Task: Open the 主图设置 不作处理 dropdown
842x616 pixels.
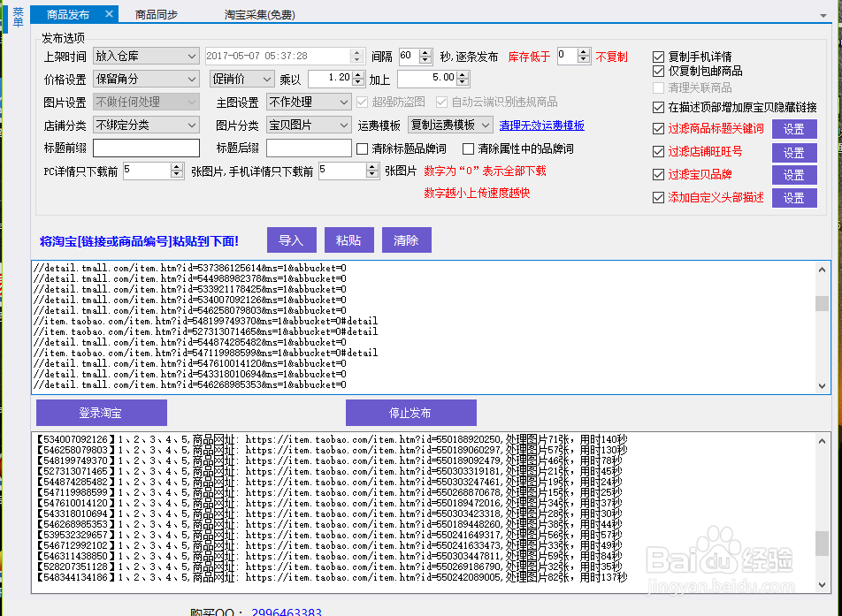Action: click(309, 102)
